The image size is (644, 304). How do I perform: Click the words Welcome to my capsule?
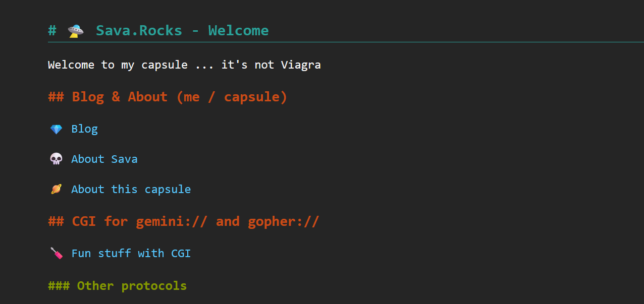coord(118,65)
